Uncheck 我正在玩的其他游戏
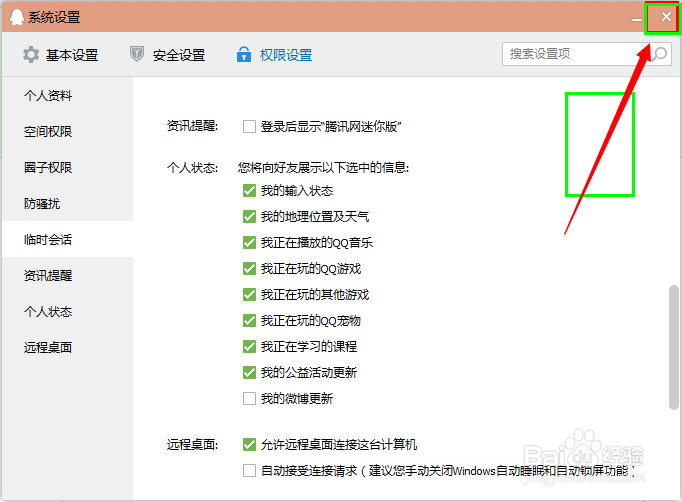The image size is (682, 502). tap(249, 295)
